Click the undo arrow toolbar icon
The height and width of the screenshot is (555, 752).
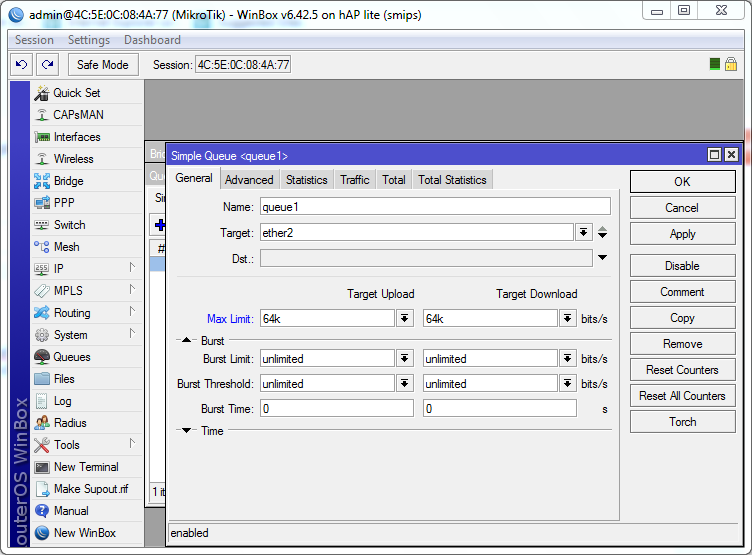(22, 64)
